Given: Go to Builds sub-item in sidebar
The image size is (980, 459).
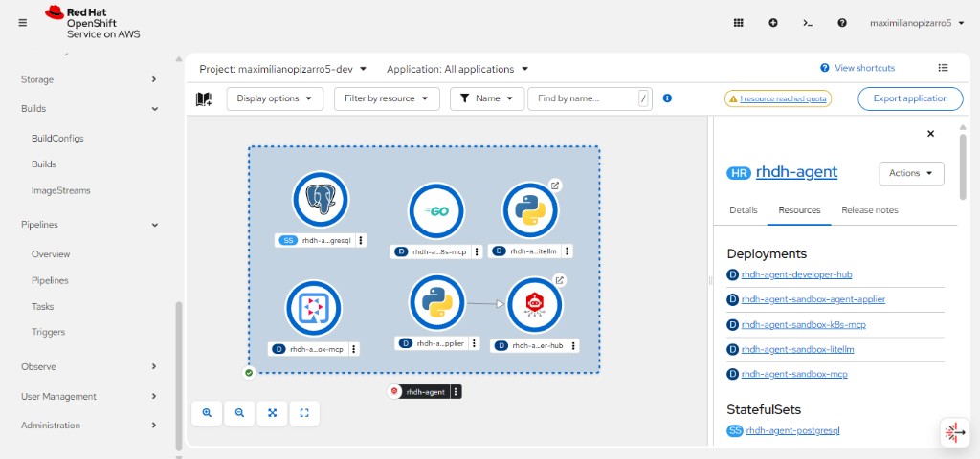Looking at the screenshot, I should tap(44, 164).
